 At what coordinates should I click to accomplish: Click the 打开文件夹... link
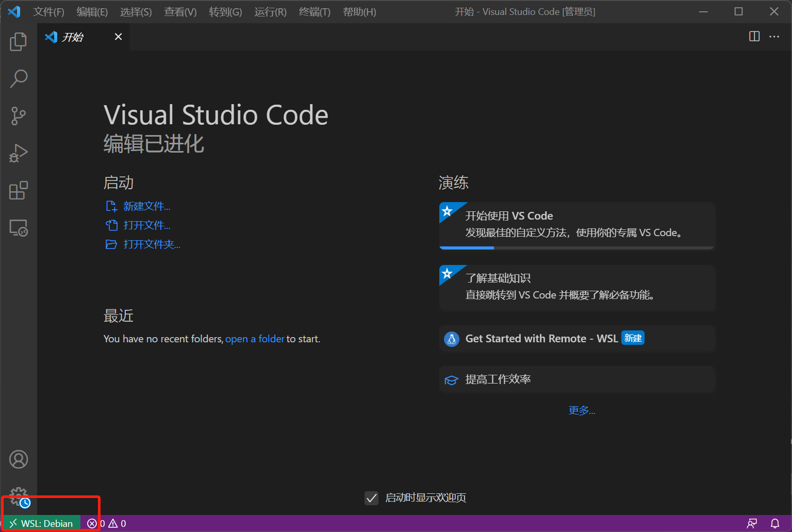[x=152, y=244]
